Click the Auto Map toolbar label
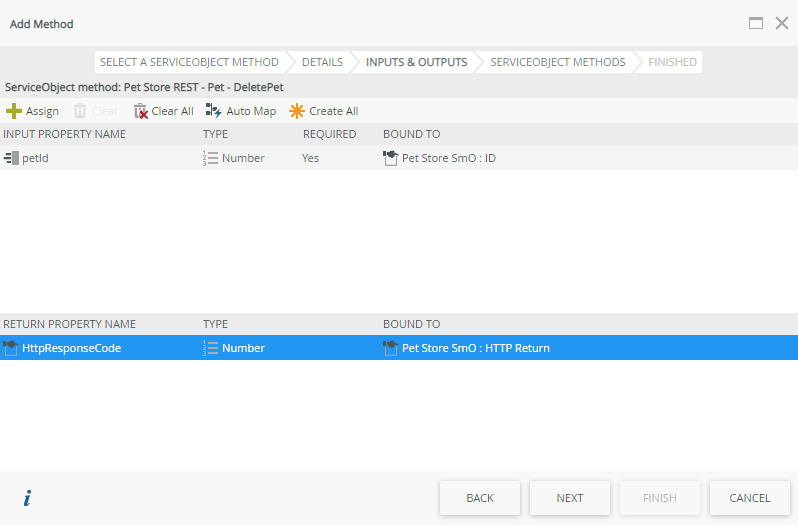The height and width of the screenshot is (525, 798). click(251, 111)
